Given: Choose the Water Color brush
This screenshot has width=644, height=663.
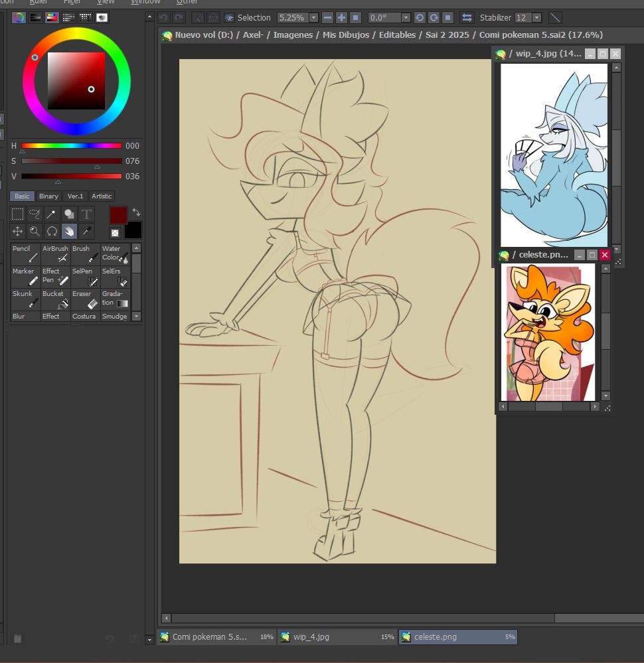Looking at the screenshot, I should point(115,254).
